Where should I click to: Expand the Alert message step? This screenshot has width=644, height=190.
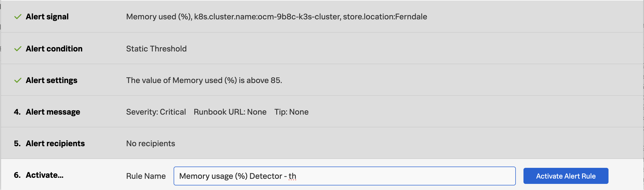[53, 112]
